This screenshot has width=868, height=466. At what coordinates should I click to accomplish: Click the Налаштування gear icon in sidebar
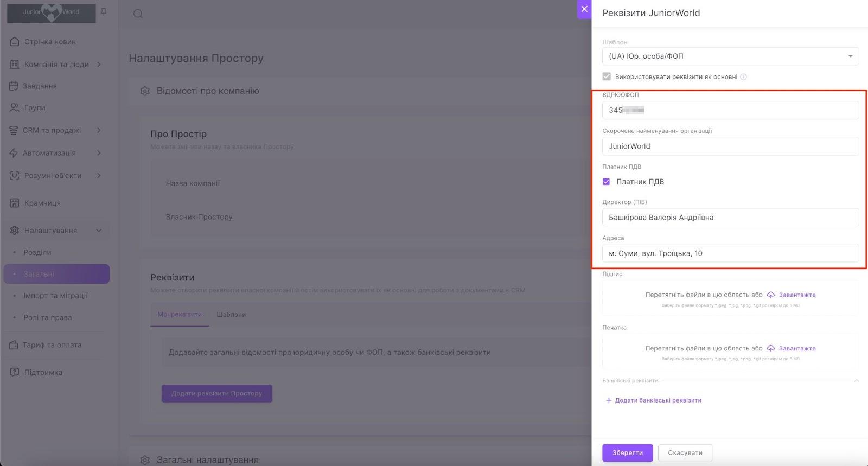pyautogui.click(x=15, y=231)
